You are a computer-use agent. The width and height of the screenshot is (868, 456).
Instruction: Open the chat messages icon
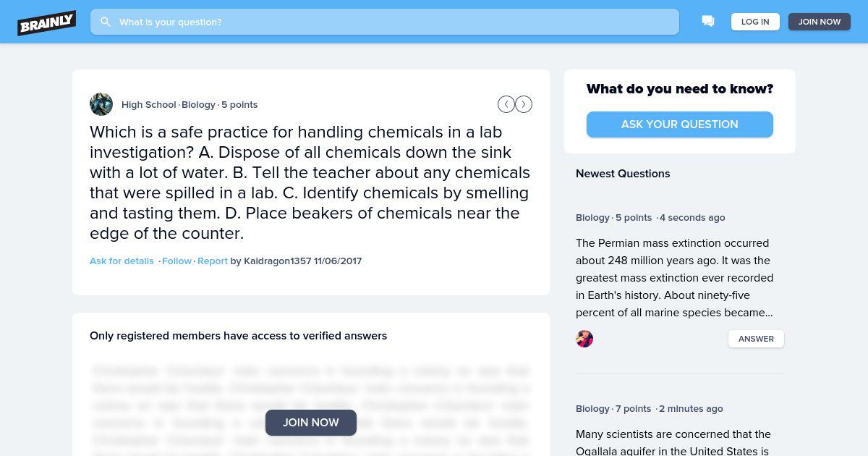(x=708, y=22)
